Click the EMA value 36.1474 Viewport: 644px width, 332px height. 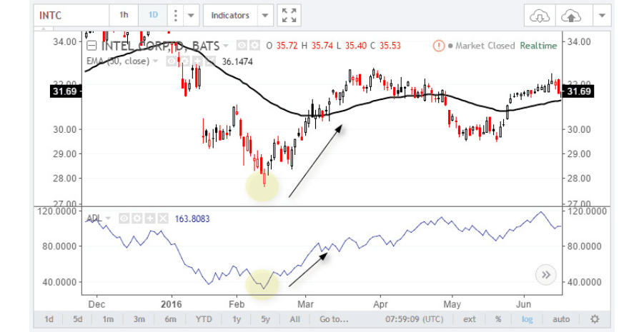tap(237, 62)
